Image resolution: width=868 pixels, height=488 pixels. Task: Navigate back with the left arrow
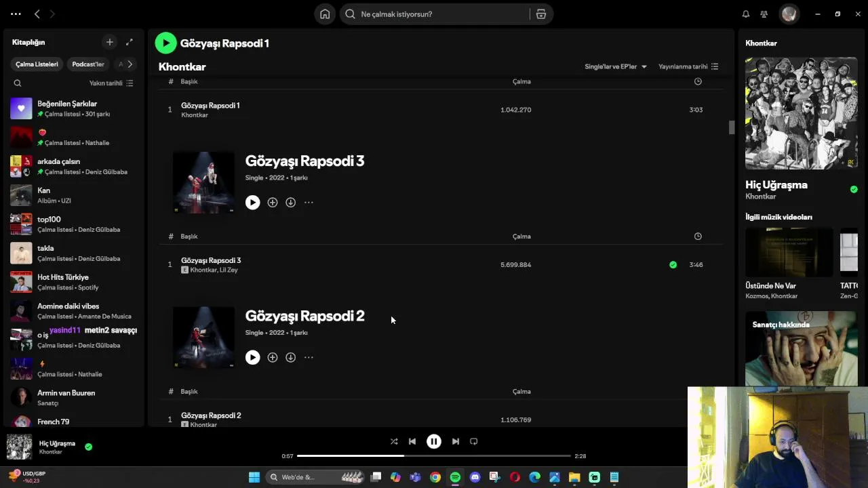(37, 14)
